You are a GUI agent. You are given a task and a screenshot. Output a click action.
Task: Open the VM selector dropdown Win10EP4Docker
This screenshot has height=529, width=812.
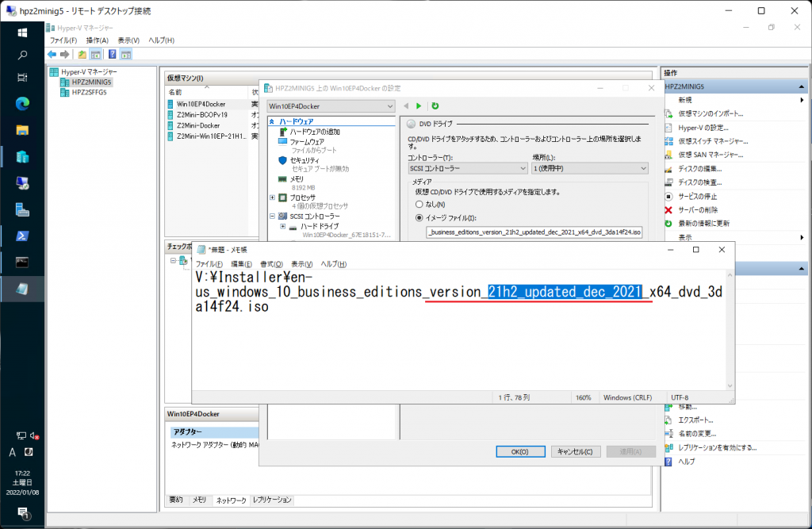[331, 106]
